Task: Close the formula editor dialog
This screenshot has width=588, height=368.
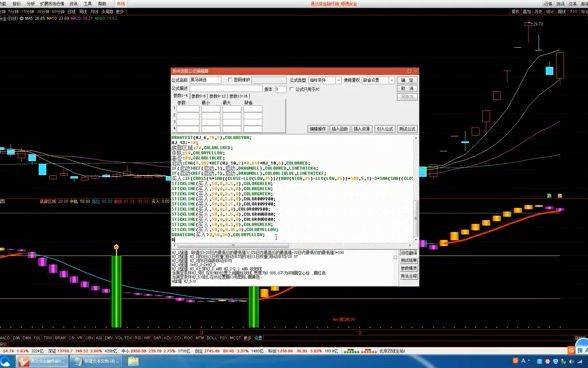Action: tap(415, 71)
